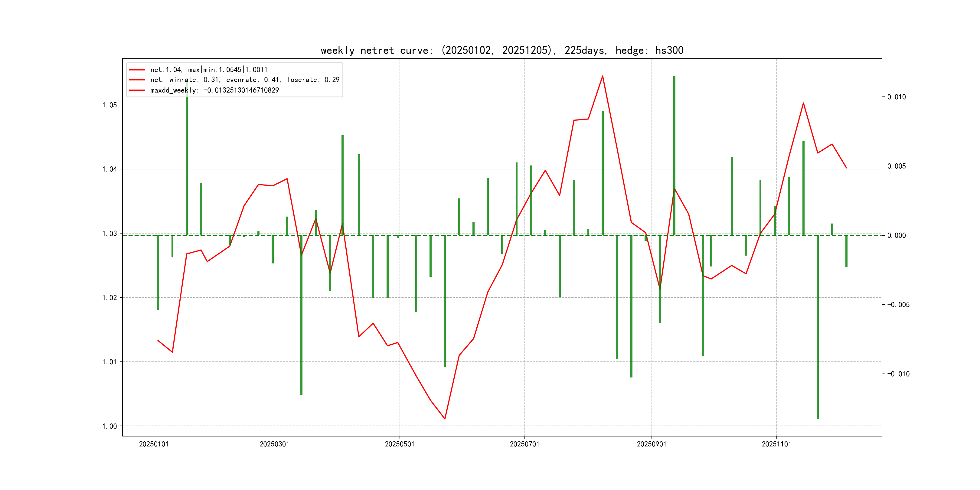This screenshot has height=490, width=980.
Task: Click the chart title 'weekly netret curve'
Action: 502,50
